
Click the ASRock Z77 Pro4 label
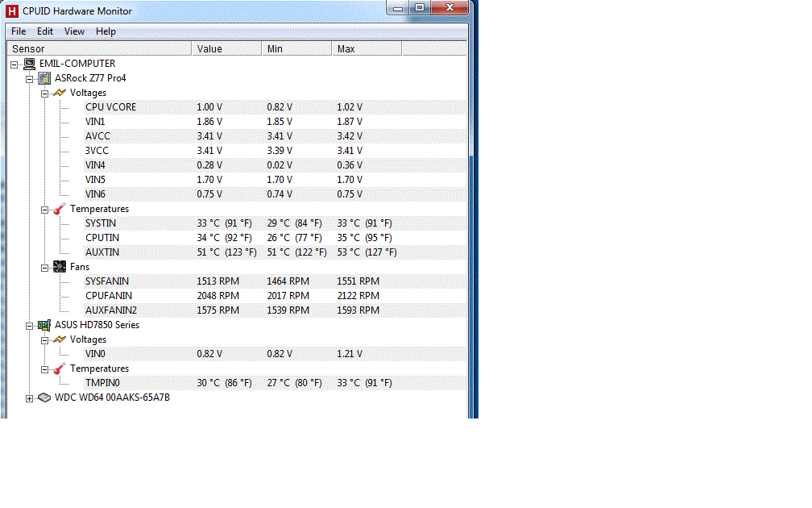[90, 78]
